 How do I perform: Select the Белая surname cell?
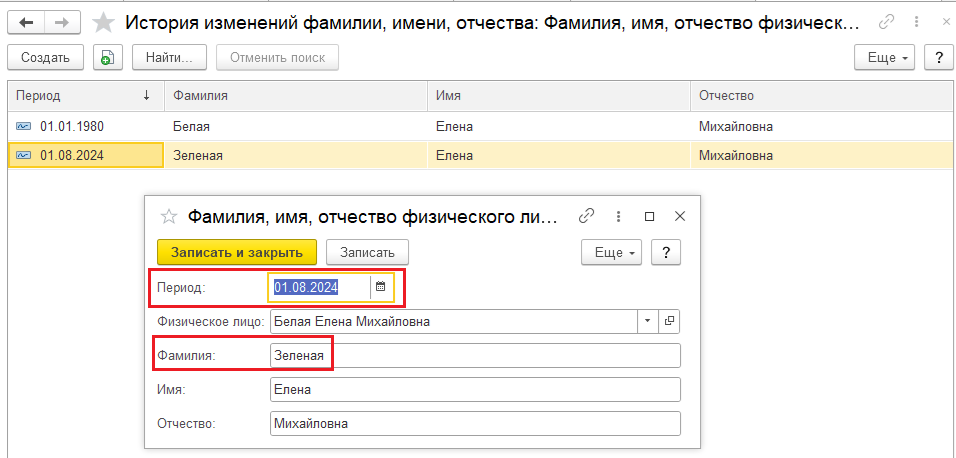[296, 127]
